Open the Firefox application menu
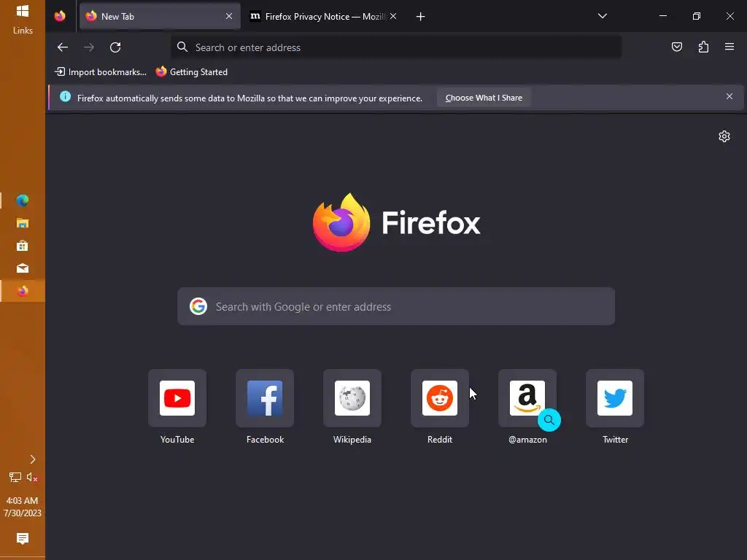 click(729, 47)
